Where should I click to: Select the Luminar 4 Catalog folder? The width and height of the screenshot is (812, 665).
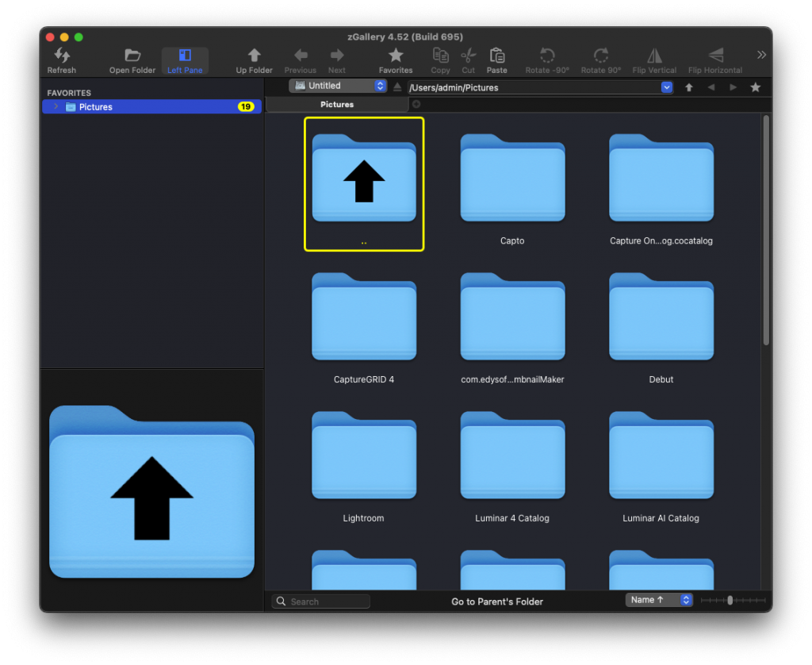512,456
